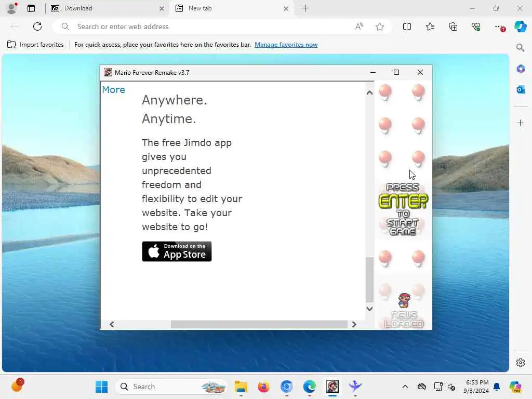Close the Download tab
The image size is (532, 399).
162,8
